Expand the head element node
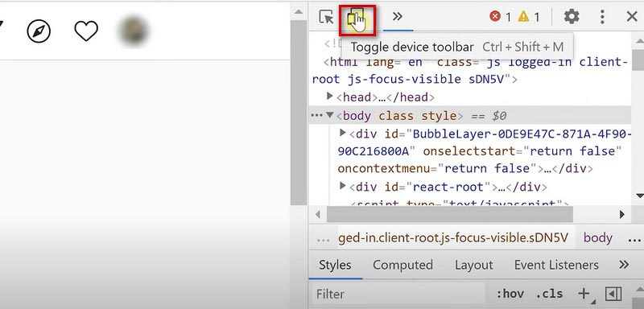This screenshot has height=309, width=644. point(329,96)
